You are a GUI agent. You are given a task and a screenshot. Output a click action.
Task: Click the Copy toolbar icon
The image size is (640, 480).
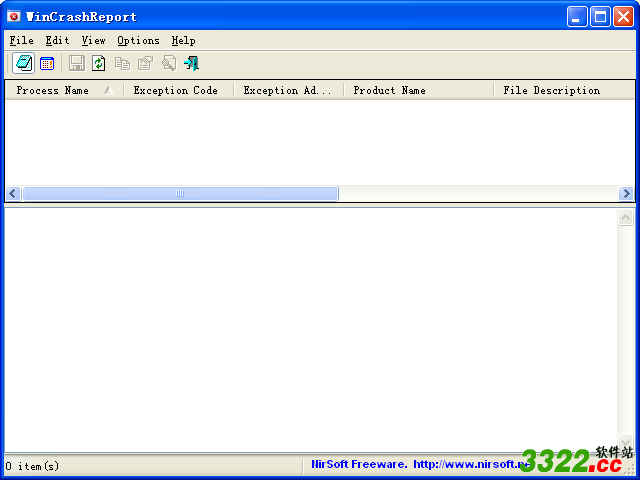122,63
